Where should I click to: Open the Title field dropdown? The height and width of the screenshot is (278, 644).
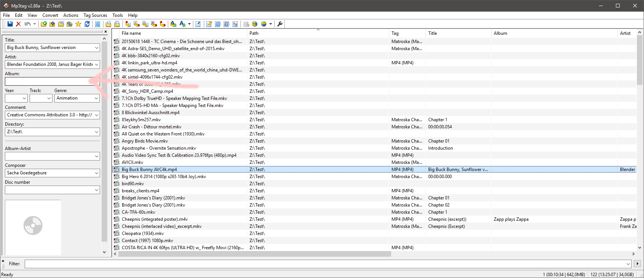(x=97, y=48)
